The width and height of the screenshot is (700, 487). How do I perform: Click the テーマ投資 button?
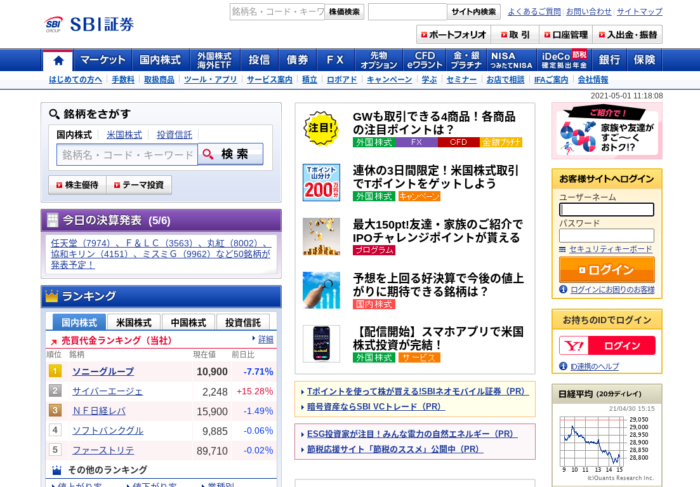(139, 185)
